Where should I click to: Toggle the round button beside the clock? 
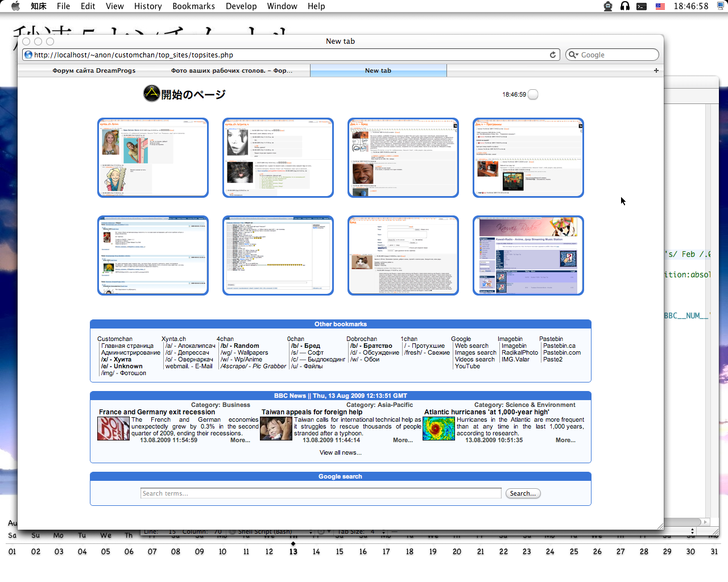tap(533, 94)
